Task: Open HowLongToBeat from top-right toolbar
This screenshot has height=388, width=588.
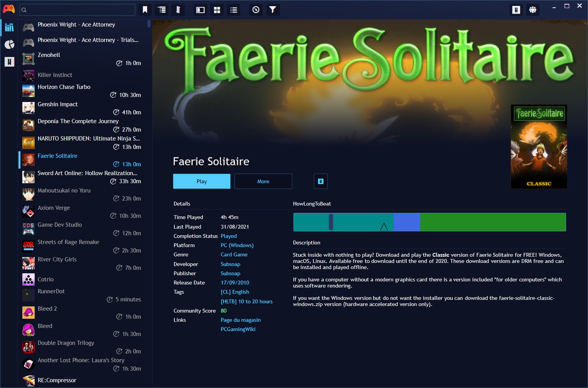Action: click(516, 10)
